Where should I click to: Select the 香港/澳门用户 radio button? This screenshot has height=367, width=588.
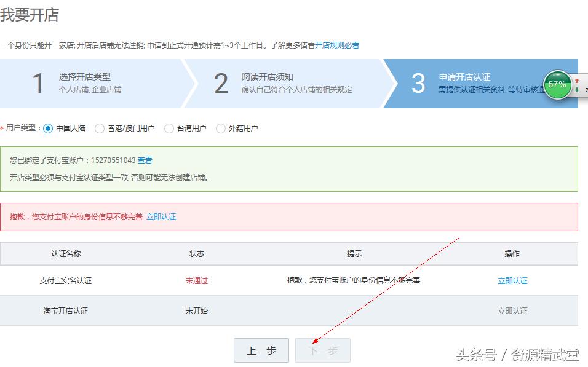coord(98,128)
